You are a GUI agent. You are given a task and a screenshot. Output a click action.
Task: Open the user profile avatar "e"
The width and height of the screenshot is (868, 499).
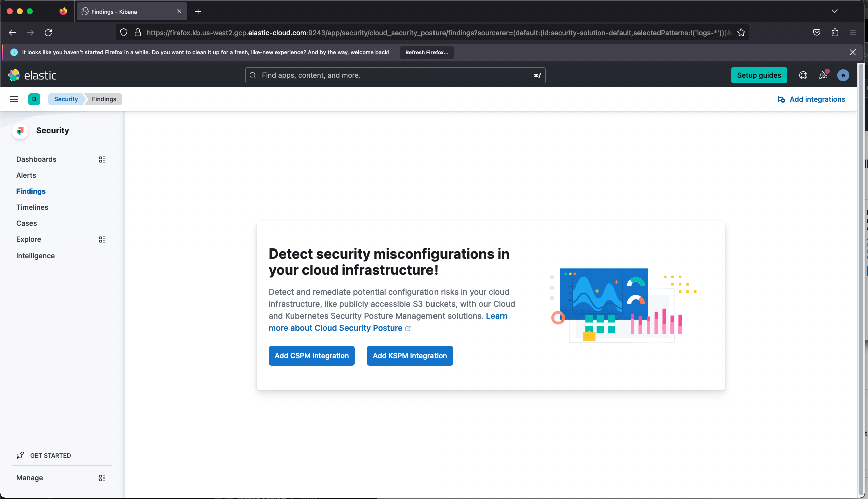pyautogui.click(x=843, y=75)
